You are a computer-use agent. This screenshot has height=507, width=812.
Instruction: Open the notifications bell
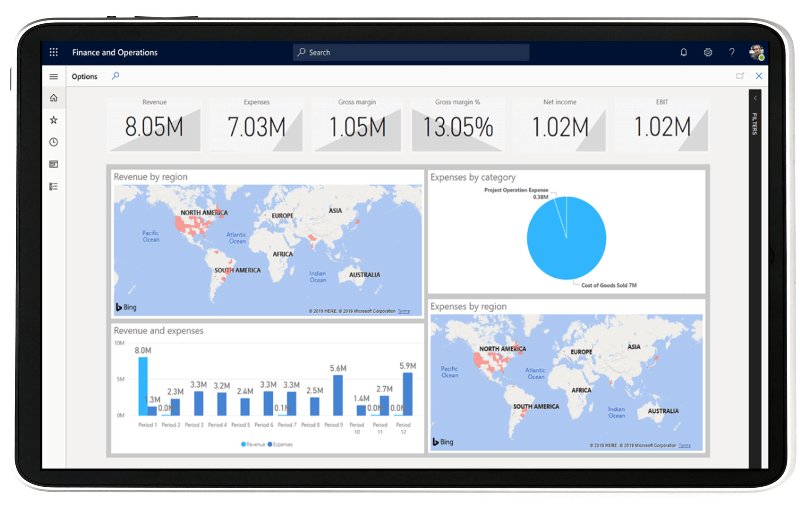pyautogui.click(x=683, y=52)
